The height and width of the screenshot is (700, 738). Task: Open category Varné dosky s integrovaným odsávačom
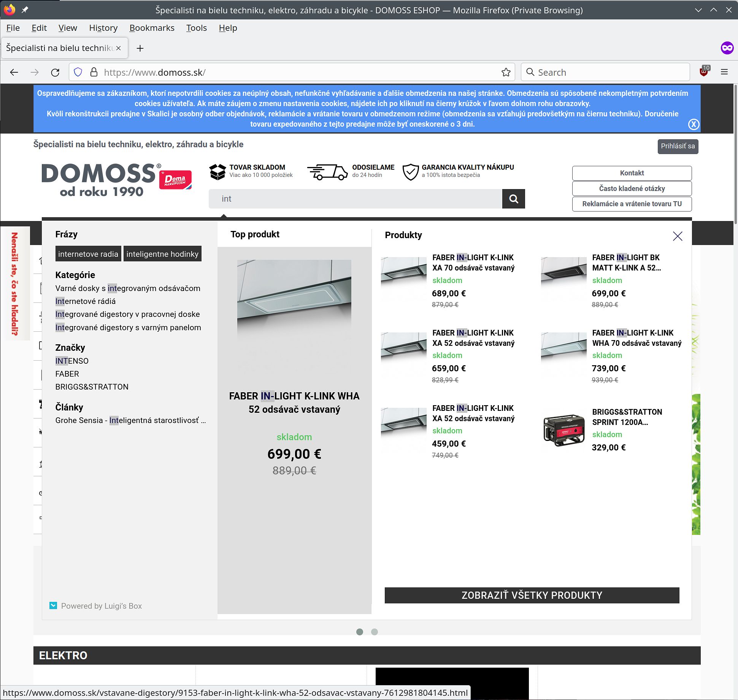(x=128, y=288)
